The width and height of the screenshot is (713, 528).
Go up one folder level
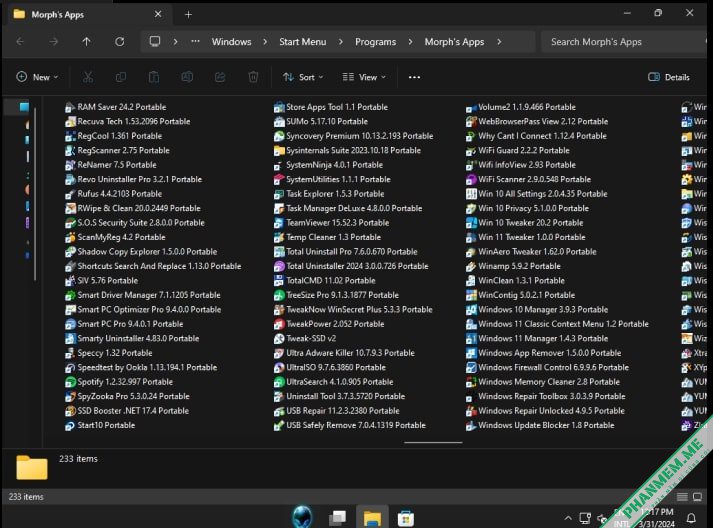[x=86, y=42]
